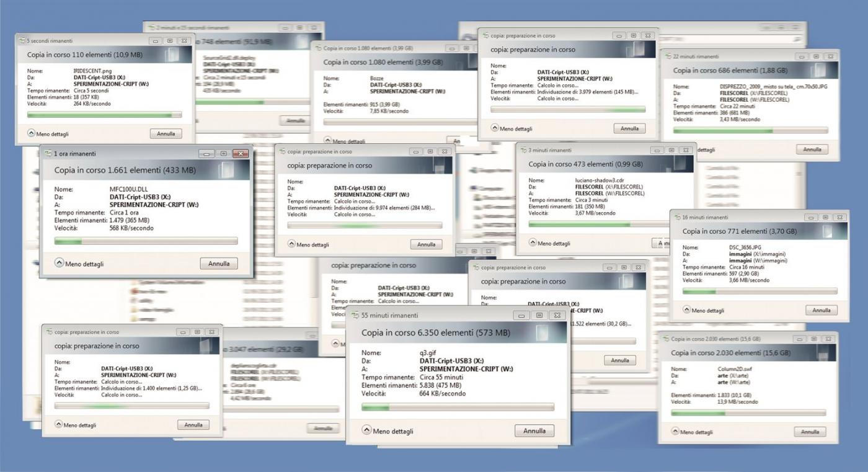Click the title bar icon of the "3 minuti rimanenti" window
The width and height of the screenshot is (868, 472).
(x=523, y=150)
